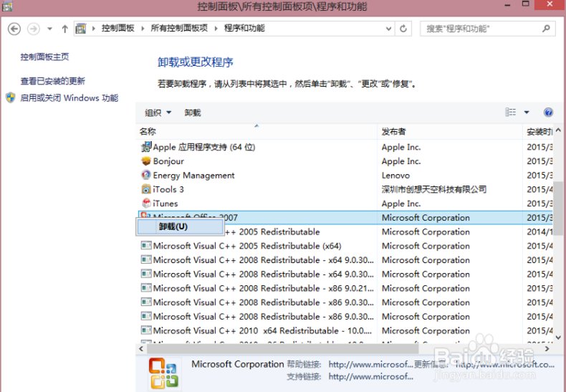Select iTools 3 program name
This screenshot has width=566, height=392.
[x=168, y=189]
